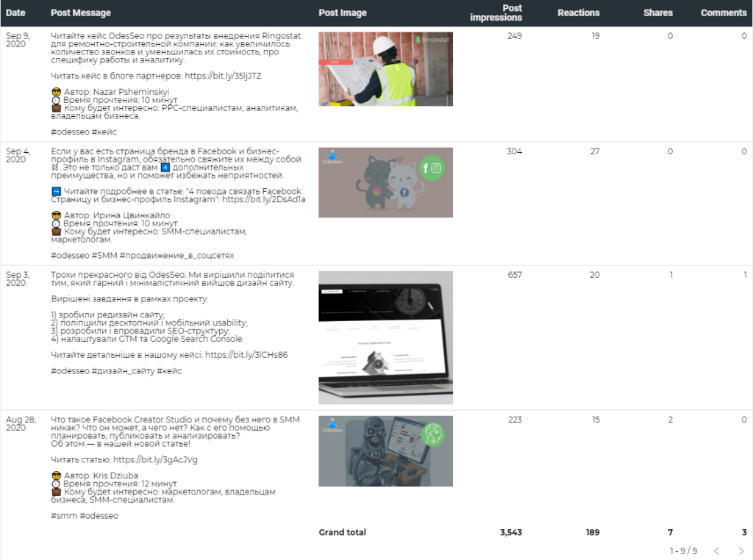Open cats Facebook Instagram post image
This screenshot has height=560, width=753.
pos(385,182)
